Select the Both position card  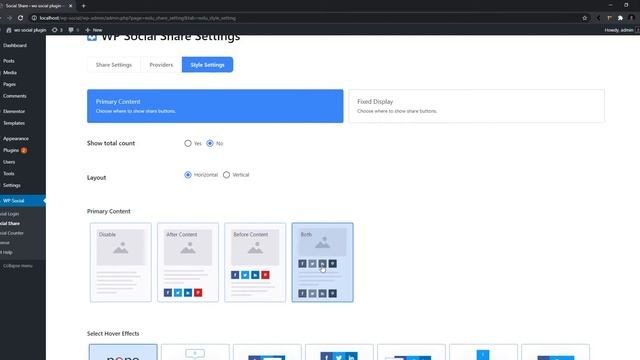tap(322, 262)
